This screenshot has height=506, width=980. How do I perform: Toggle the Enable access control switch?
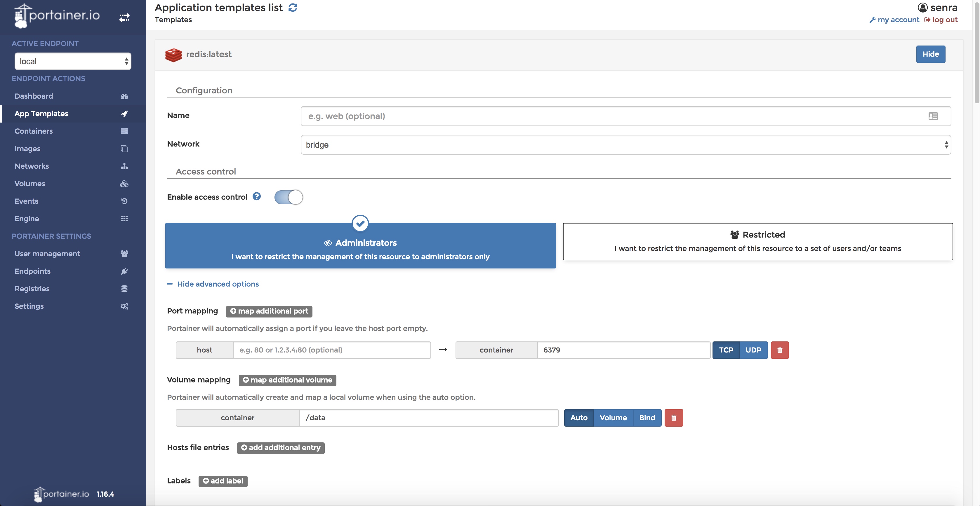click(x=289, y=197)
